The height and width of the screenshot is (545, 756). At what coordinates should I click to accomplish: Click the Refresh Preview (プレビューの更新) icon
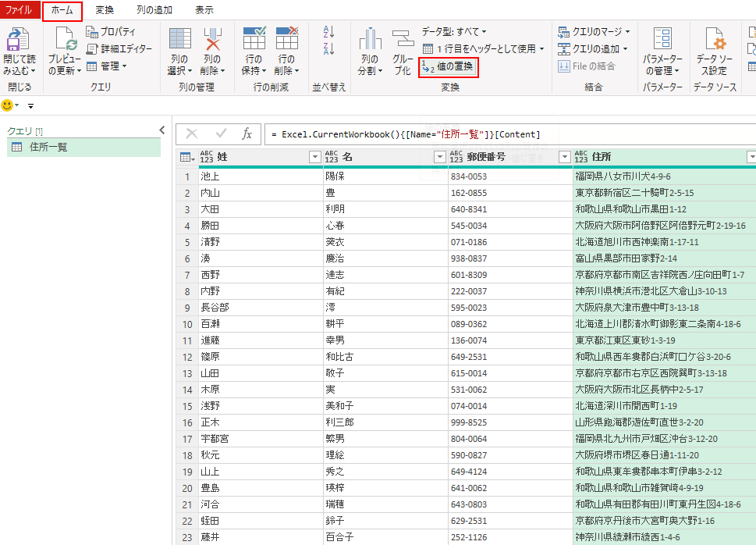(x=65, y=39)
